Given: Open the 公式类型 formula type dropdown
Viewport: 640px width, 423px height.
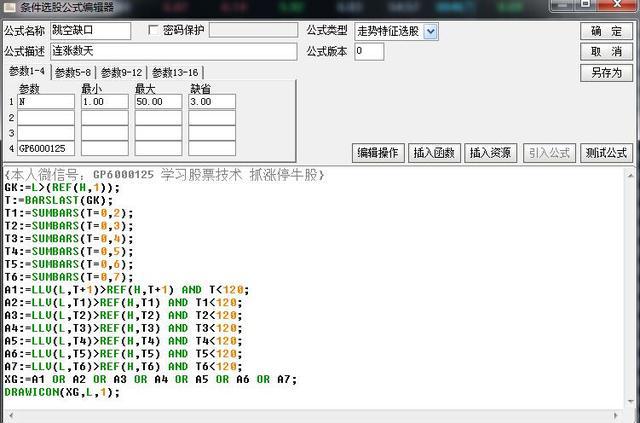Looking at the screenshot, I should tap(431, 31).
